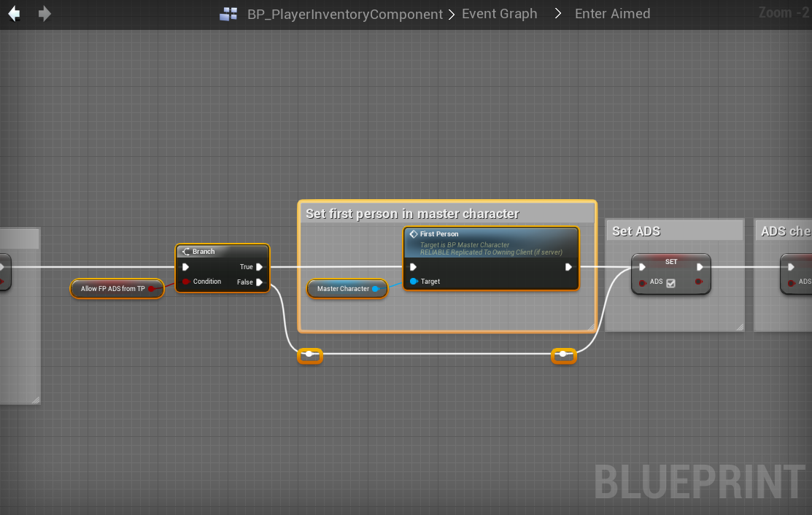The image size is (812, 515).
Task: Select the left reroute node on False wire
Action: (309, 355)
